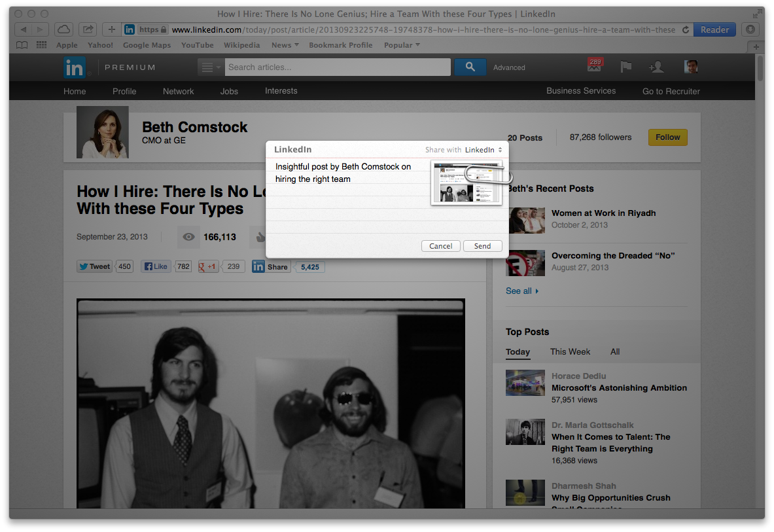The image size is (774, 532).
Task: Switch to the This Week tab
Action: tap(570, 352)
